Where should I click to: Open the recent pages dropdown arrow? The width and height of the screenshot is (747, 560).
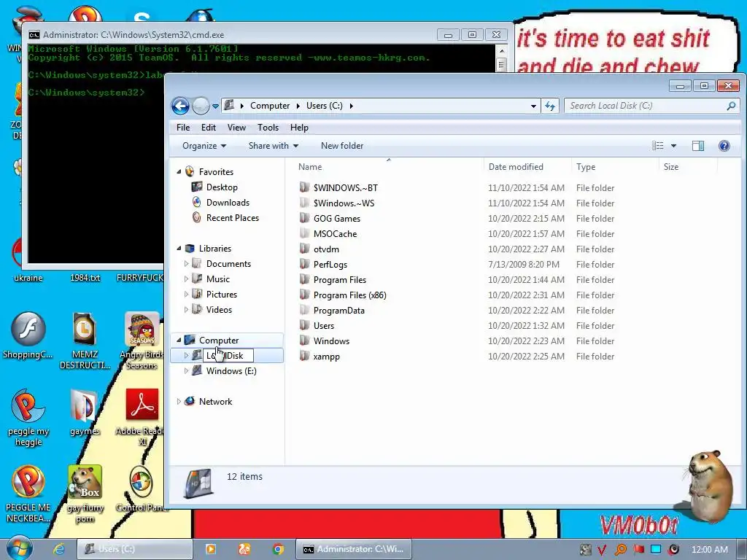click(215, 106)
